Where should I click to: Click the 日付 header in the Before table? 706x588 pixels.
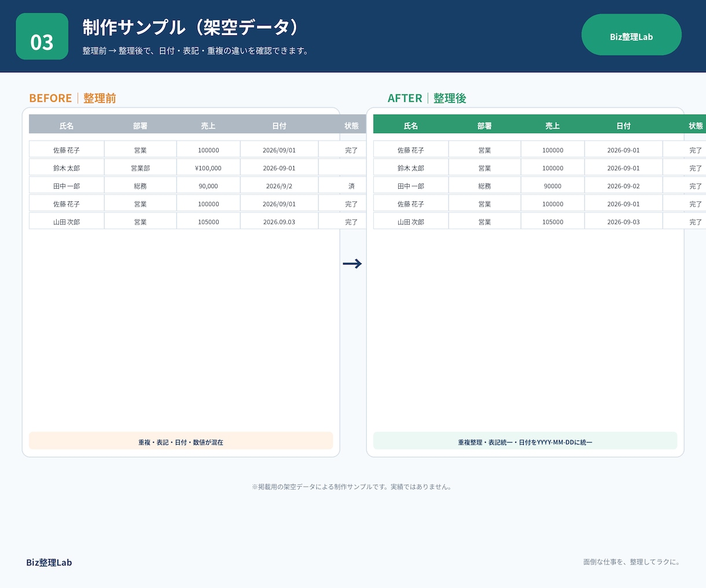click(279, 126)
